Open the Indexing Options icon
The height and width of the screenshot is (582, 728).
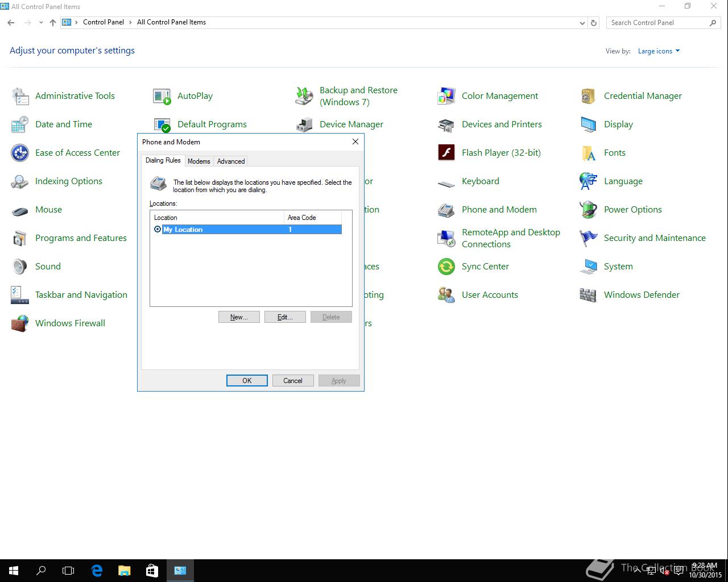(x=20, y=181)
